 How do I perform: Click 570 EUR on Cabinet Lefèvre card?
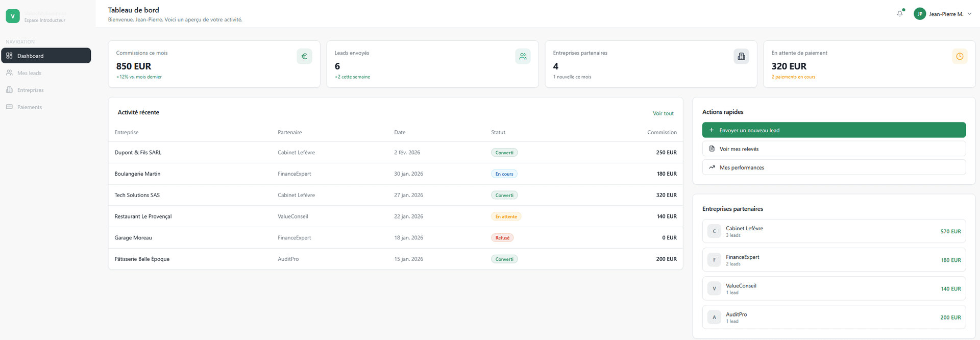point(950,231)
